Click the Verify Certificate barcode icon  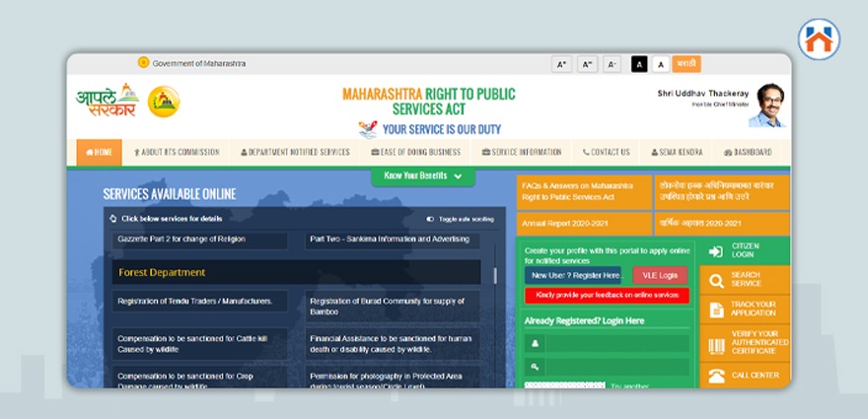(x=716, y=346)
